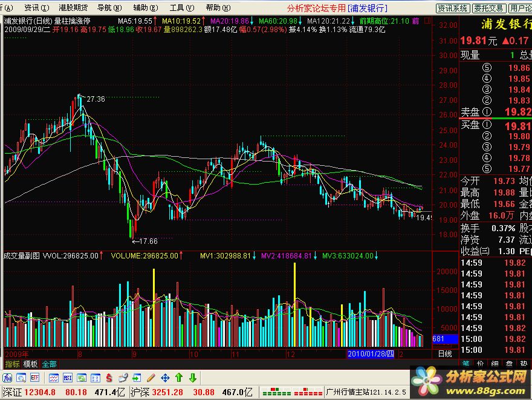
Task: Click the small red box icon beside 前
Action: point(427,21)
